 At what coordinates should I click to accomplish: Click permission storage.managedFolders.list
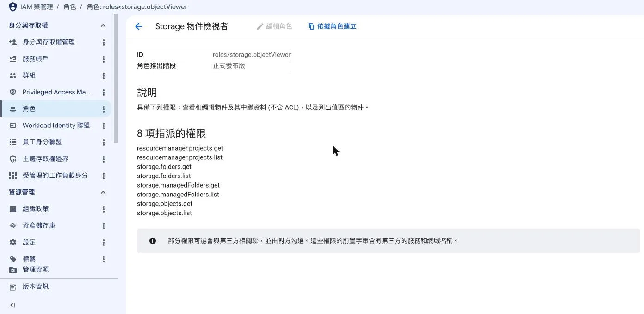tap(178, 195)
